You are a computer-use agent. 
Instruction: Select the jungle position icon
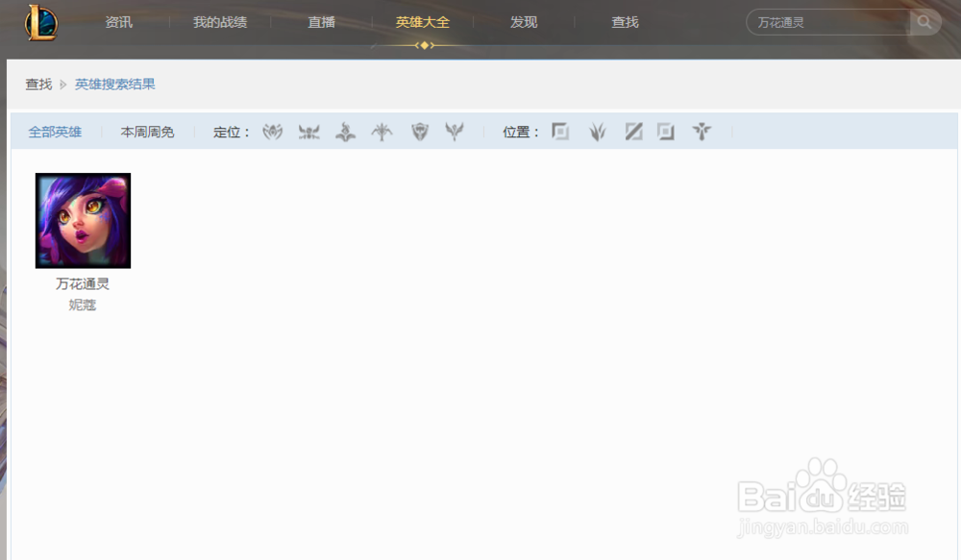click(x=597, y=132)
